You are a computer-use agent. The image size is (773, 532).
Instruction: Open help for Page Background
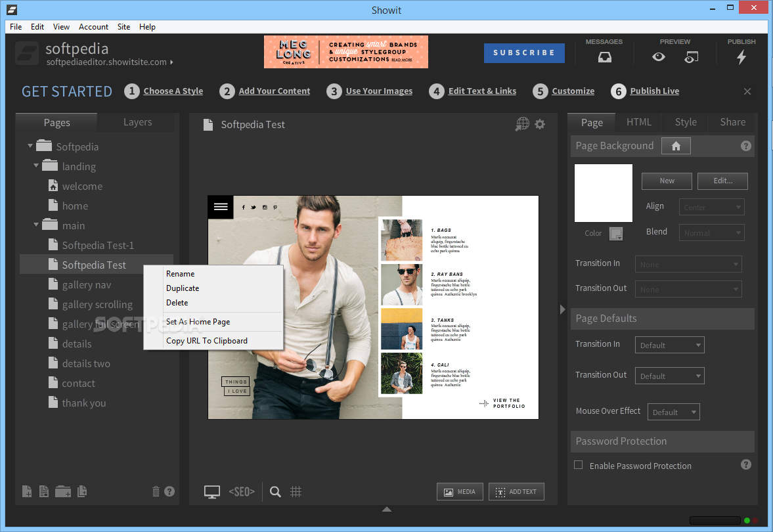pyautogui.click(x=746, y=146)
